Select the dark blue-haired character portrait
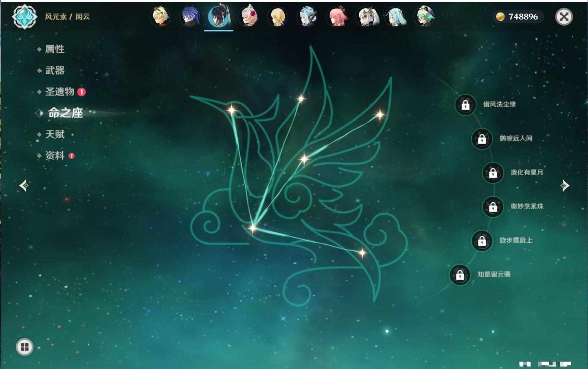Image resolution: width=588 pixels, height=369 pixels. [x=190, y=17]
